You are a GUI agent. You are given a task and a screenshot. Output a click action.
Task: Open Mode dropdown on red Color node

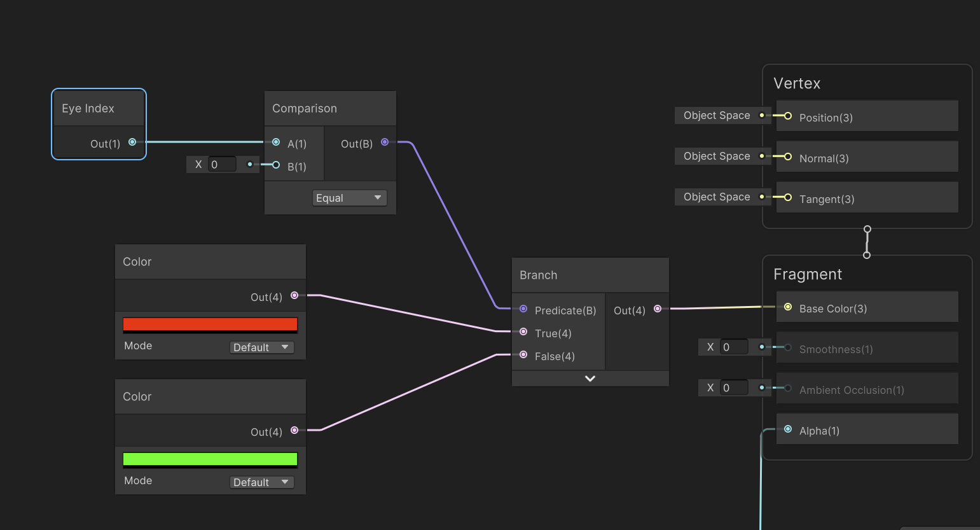click(x=261, y=347)
